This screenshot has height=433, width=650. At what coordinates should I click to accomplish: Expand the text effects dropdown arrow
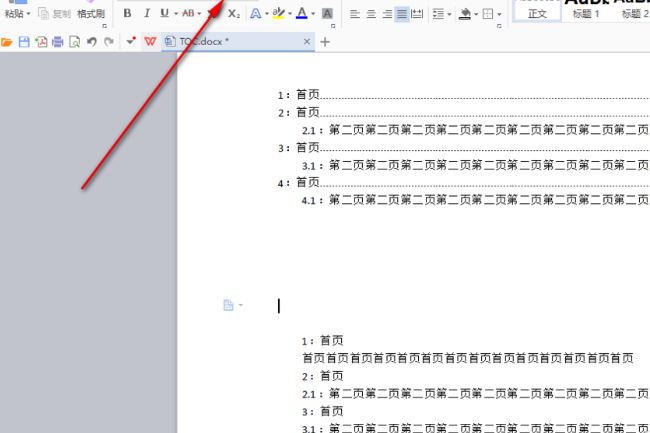(x=267, y=14)
